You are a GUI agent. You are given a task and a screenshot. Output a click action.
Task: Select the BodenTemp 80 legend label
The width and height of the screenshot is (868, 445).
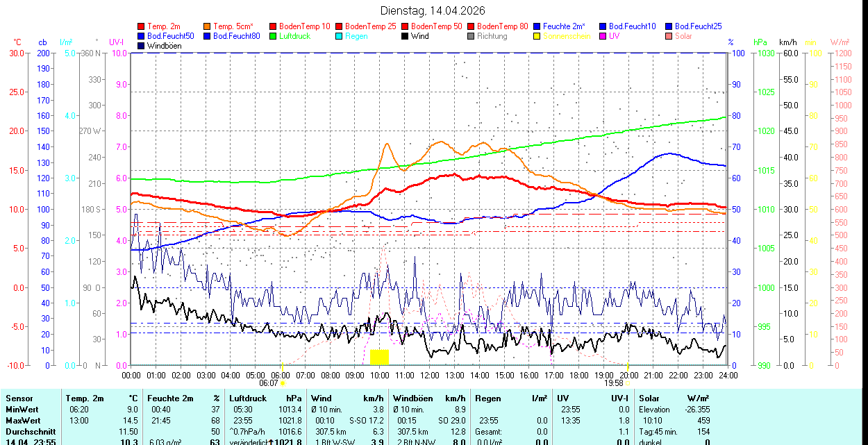[503, 26]
